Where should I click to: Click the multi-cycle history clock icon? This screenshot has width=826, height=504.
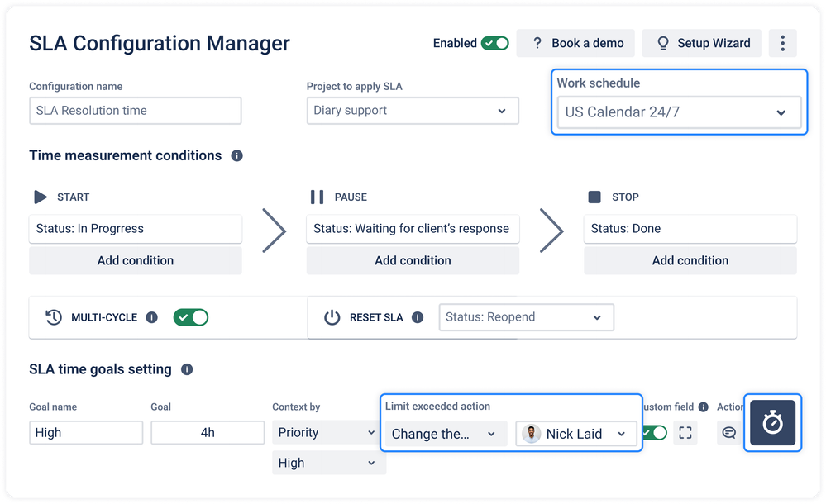[54, 317]
